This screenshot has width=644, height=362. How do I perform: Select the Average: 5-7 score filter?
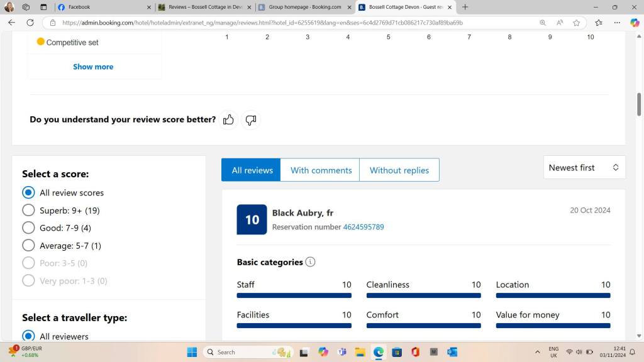[x=28, y=246]
